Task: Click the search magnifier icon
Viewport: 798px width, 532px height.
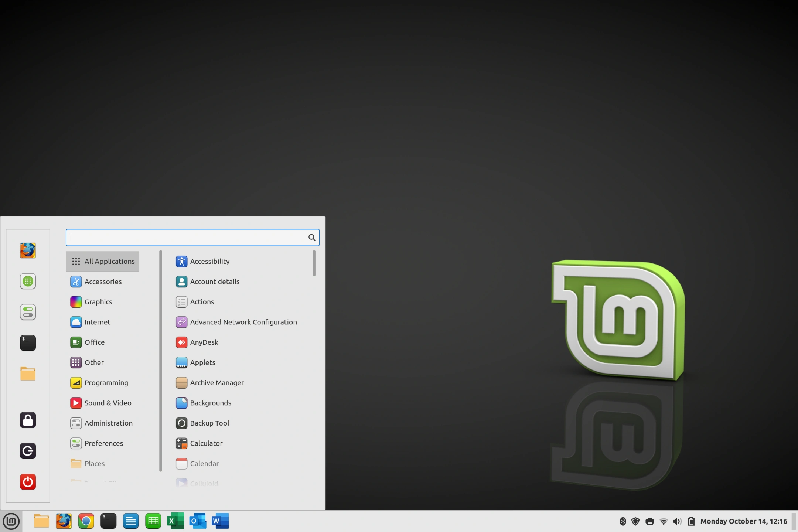Action: [x=312, y=238]
